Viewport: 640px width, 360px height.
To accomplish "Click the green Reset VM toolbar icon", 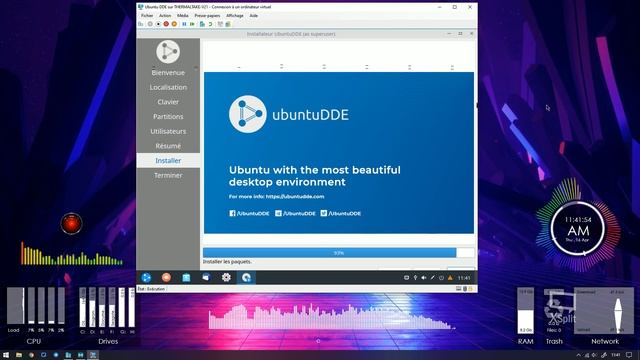I will (192, 24).
